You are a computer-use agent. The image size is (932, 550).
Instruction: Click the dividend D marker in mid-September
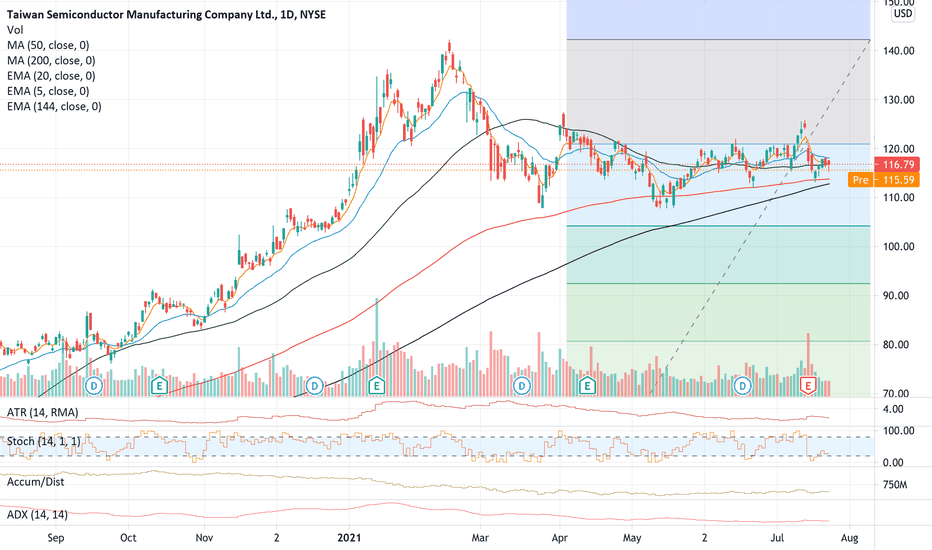pos(94,386)
